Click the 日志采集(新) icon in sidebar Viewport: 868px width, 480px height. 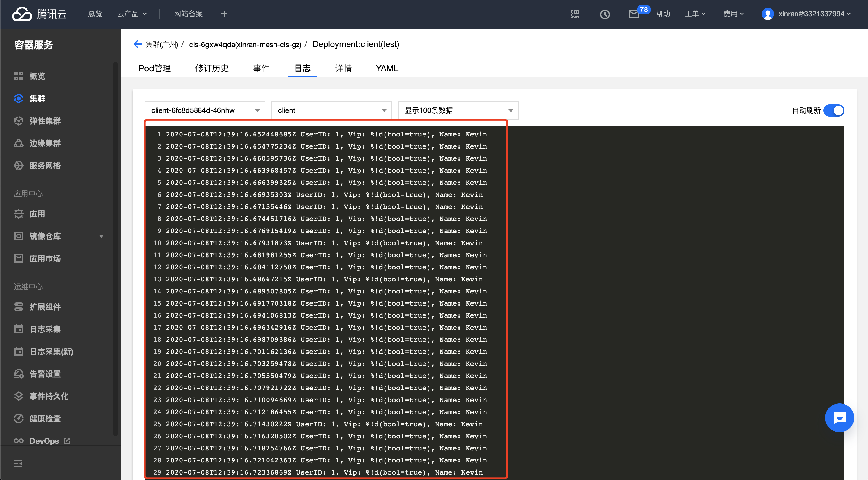18,351
